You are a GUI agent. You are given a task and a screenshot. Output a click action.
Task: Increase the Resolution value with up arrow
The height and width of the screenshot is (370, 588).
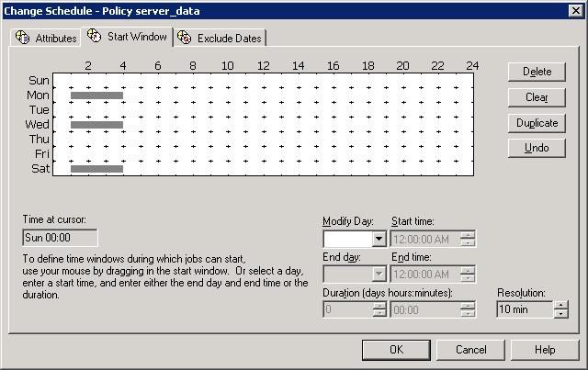[x=561, y=305]
